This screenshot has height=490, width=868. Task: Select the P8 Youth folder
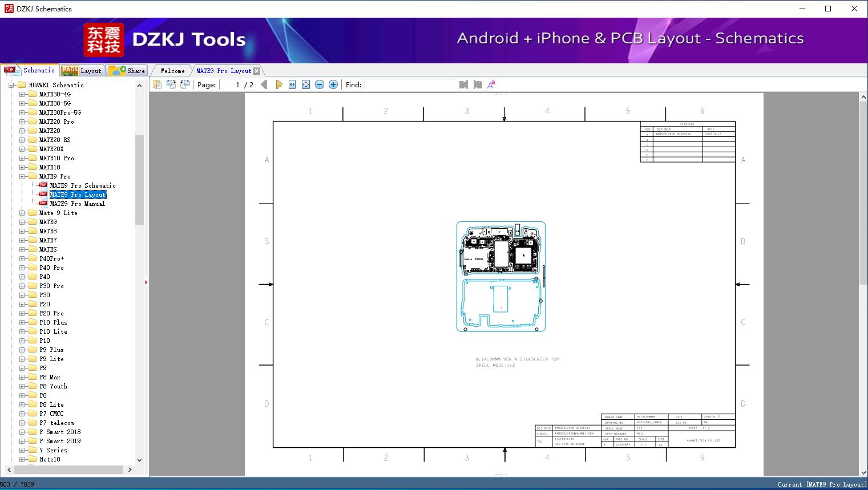[x=53, y=386]
